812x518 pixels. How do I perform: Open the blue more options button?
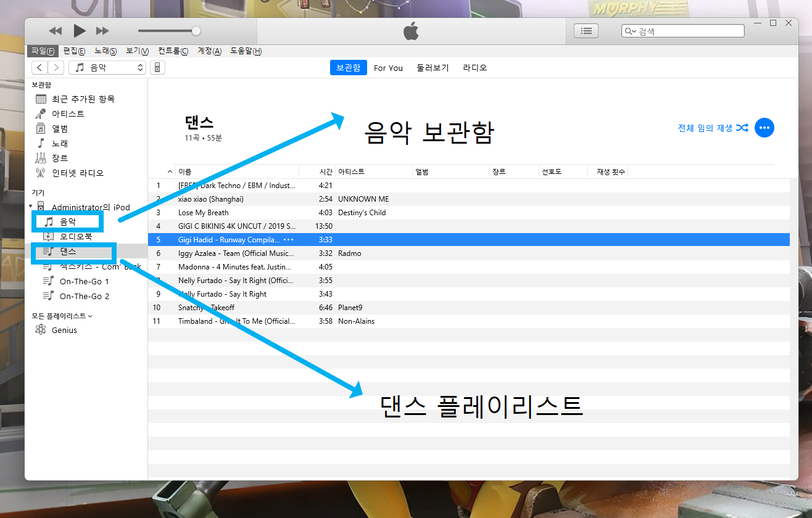tap(764, 128)
